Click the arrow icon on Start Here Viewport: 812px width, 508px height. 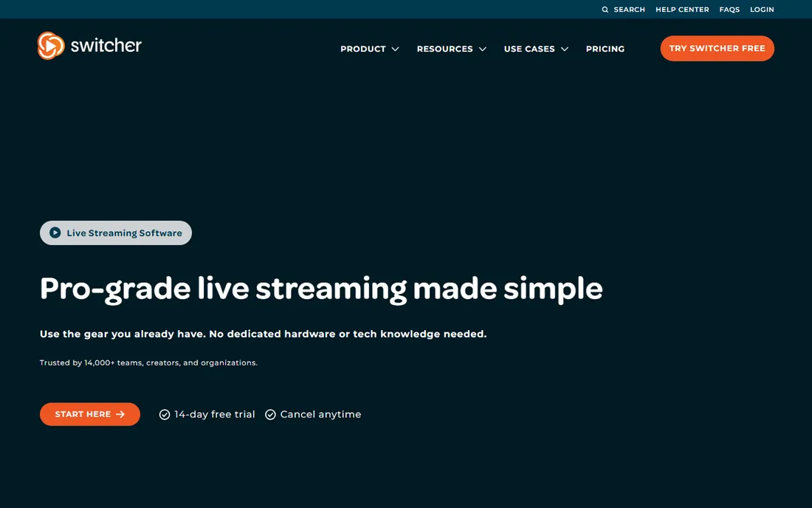click(120, 414)
